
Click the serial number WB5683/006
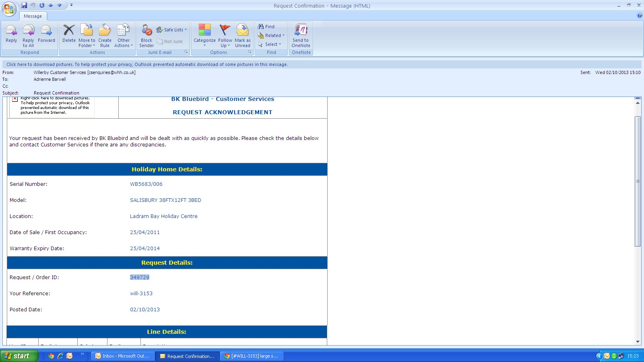coord(146,184)
